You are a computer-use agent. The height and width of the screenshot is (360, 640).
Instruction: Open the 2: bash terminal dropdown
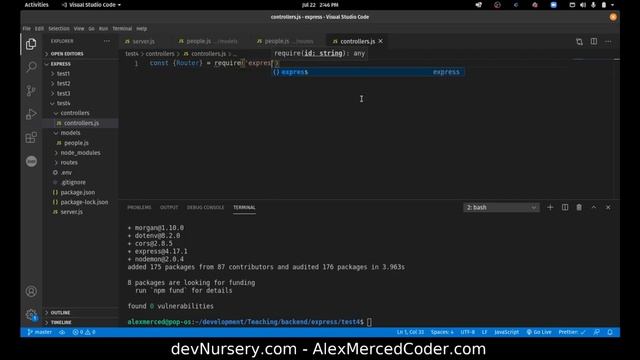501,207
